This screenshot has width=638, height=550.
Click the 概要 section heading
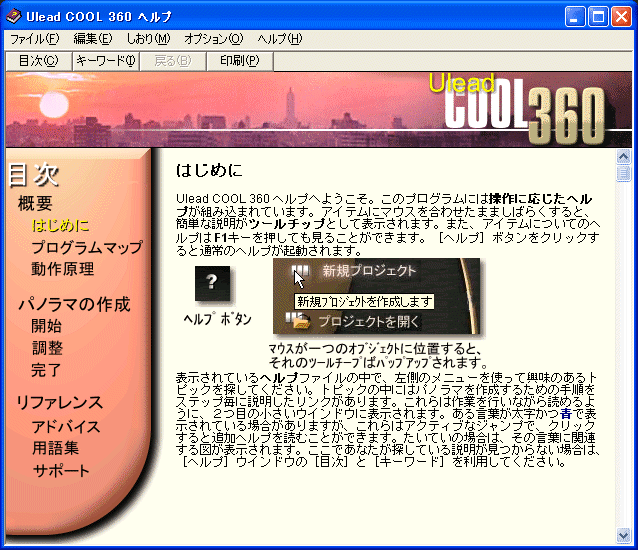35,203
